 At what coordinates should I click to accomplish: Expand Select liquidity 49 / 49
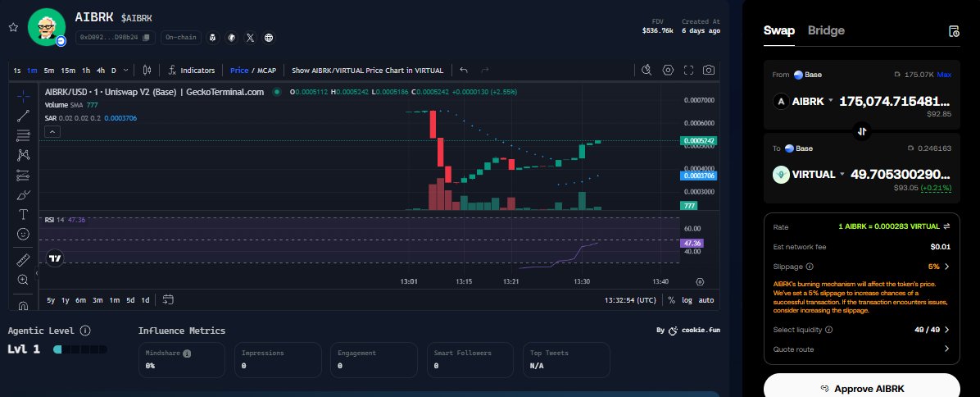(x=946, y=330)
